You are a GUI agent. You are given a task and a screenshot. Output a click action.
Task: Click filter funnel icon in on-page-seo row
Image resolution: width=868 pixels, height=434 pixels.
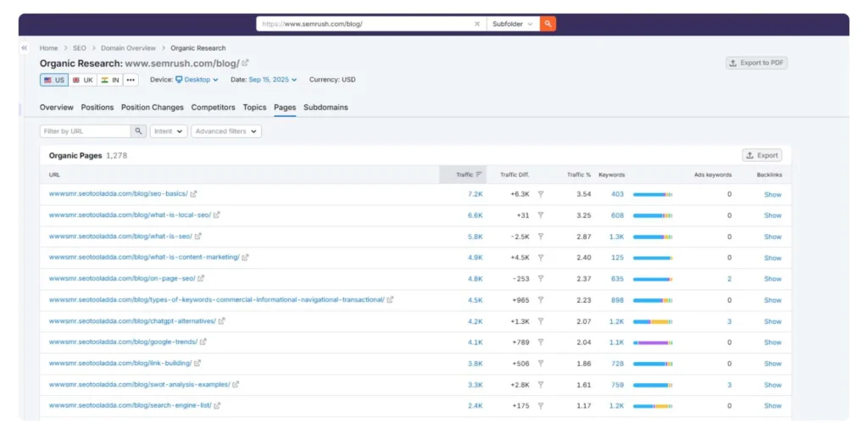click(x=541, y=278)
